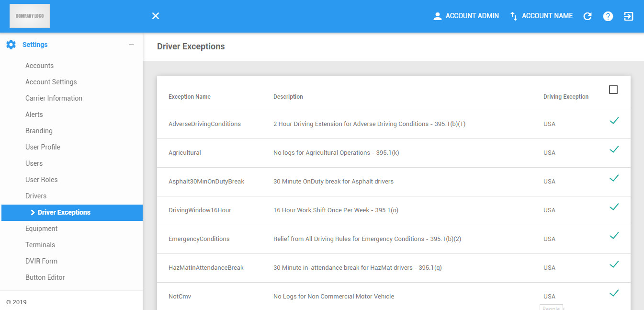
Task: Click the Account Admin person icon
Action: 437,16
